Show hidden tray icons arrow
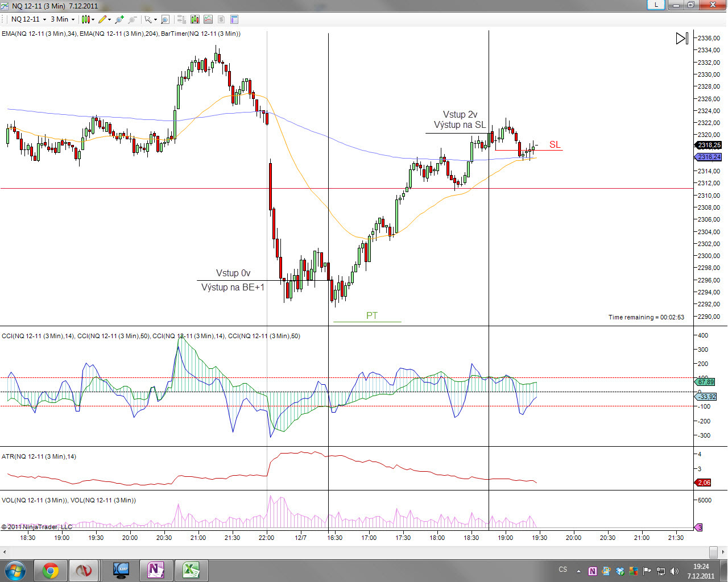 (579, 571)
